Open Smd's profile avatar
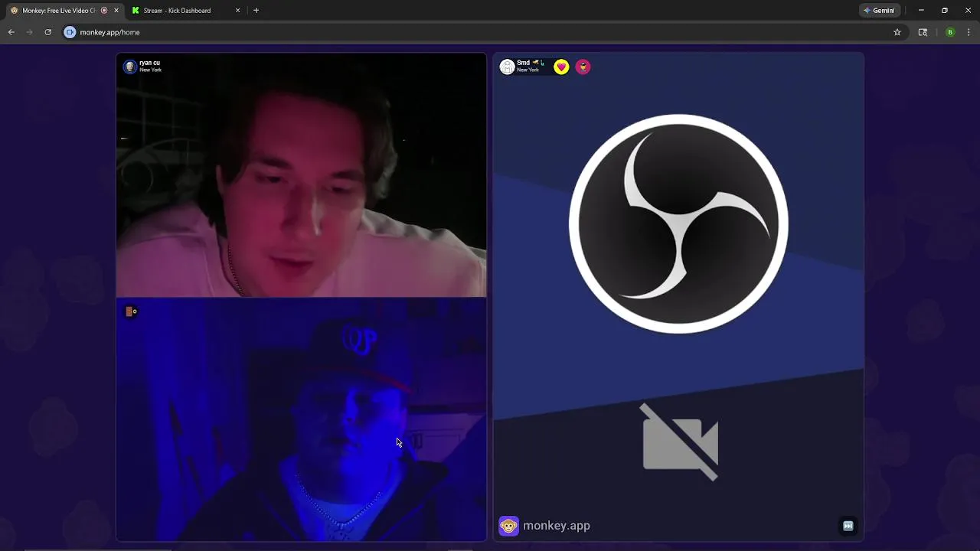Image resolution: width=980 pixels, height=551 pixels. point(507,67)
